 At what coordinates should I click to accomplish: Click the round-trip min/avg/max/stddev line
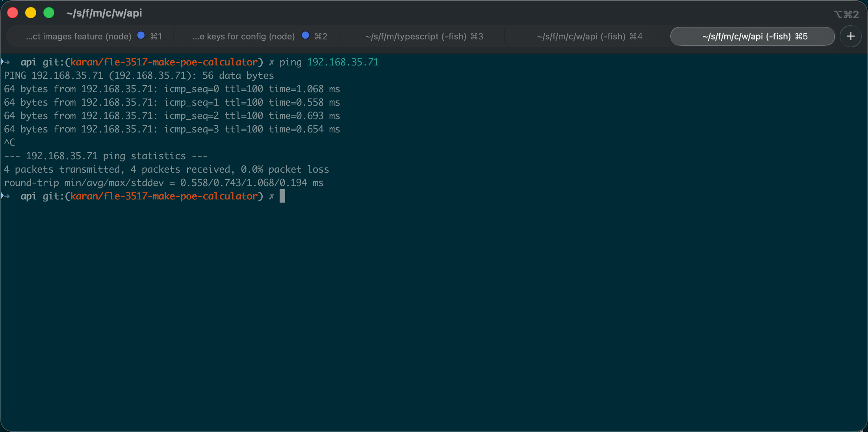point(163,183)
